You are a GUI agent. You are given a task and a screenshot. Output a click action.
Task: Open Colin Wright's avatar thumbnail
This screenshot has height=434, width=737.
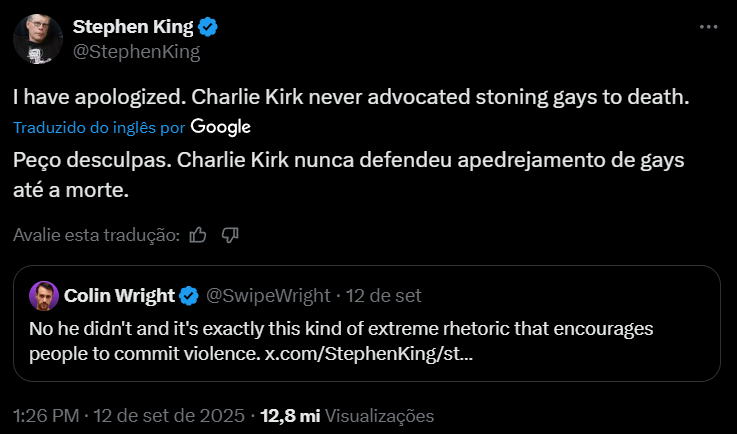click(x=42, y=296)
